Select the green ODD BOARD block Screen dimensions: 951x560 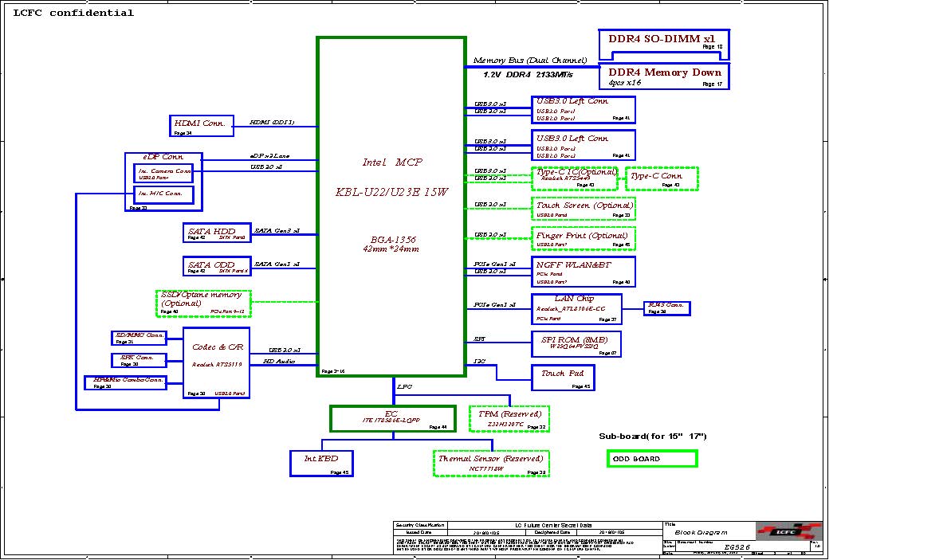[652, 459]
